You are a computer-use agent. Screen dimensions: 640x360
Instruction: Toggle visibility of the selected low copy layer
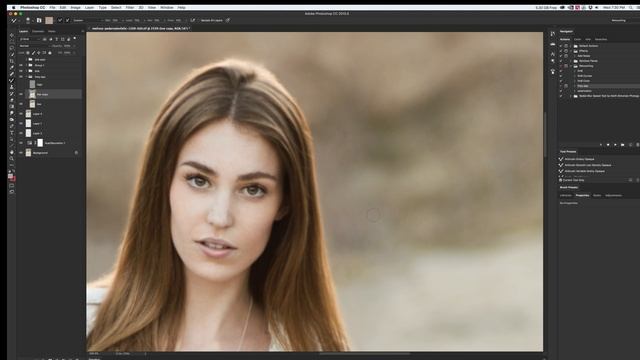click(21, 94)
